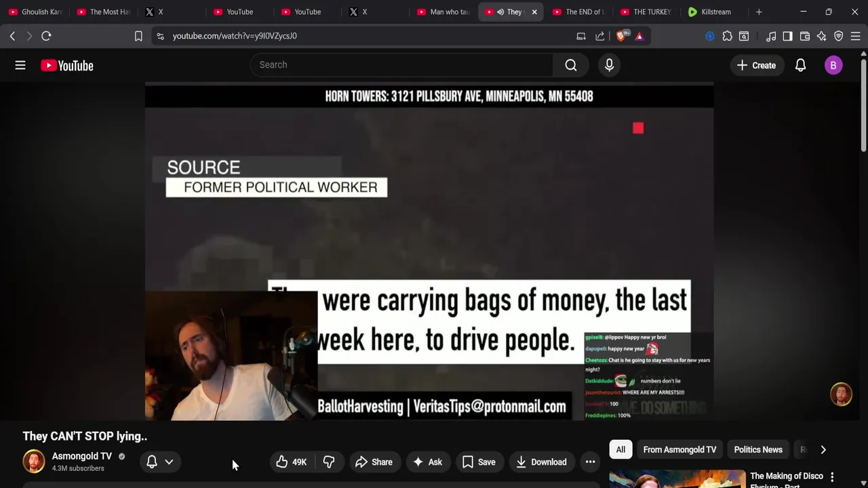868x488 pixels.
Task: Open The Making of Disco Elysium video
Action: click(787, 479)
